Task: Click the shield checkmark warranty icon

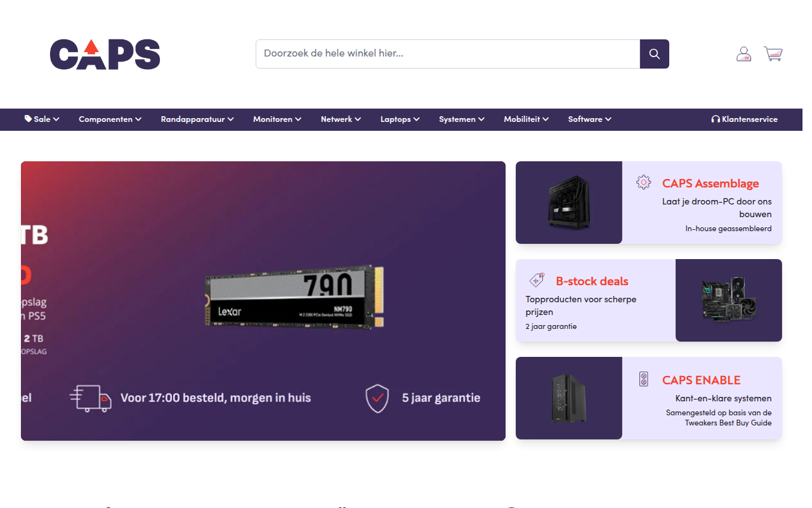Action: point(377,398)
